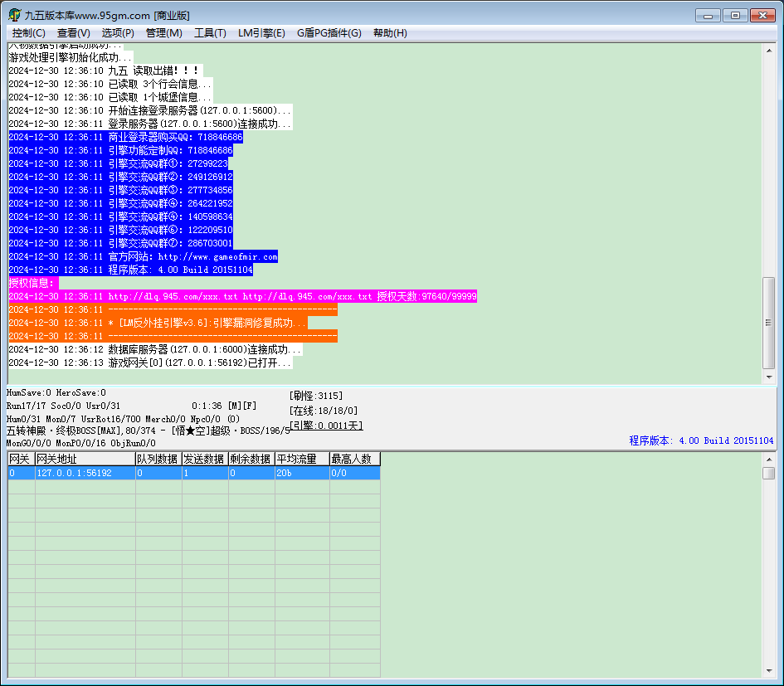Open the 帮助(H) menu

coord(390,33)
